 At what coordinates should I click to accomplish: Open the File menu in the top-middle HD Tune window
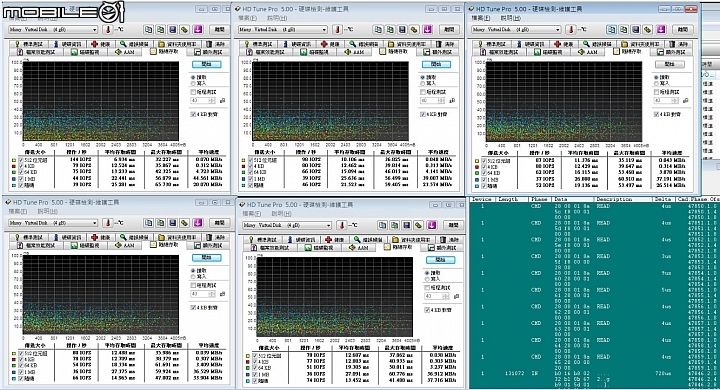coord(247,18)
